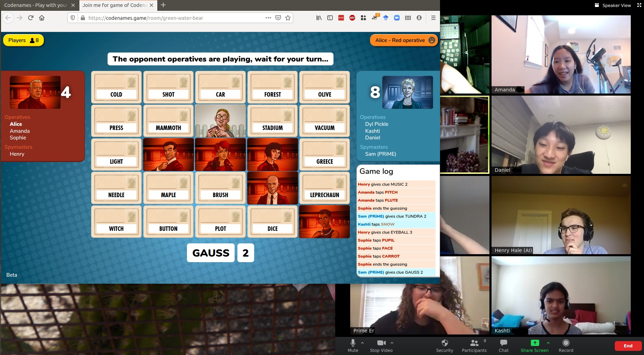The height and width of the screenshot is (355, 644).
Task: Open a new browser tab
Action: [x=163, y=5]
